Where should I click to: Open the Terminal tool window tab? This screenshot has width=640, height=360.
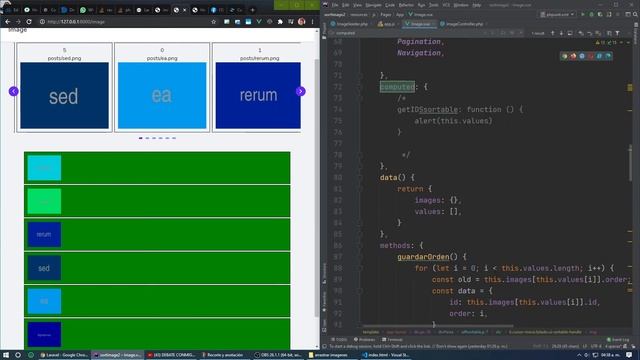pyautogui.click(x=392, y=340)
